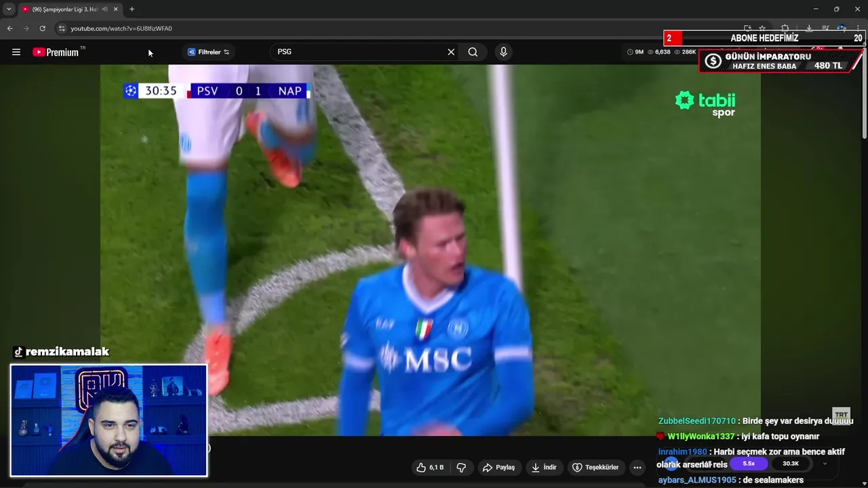The image size is (868, 488).
Task: Start voice search with the microphone
Action: point(503,52)
